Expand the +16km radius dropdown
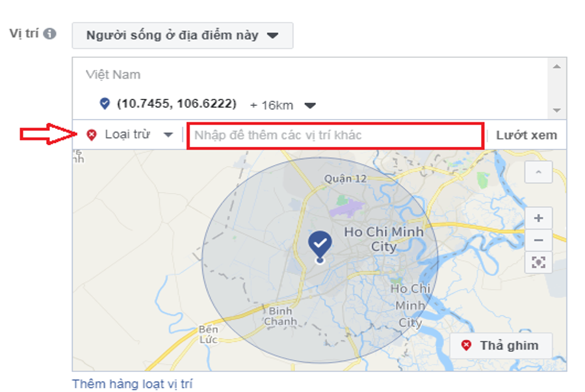 tap(310, 105)
